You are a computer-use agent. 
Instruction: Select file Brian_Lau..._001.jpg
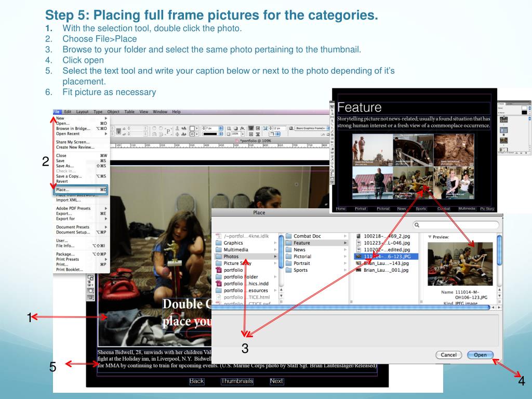pyautogui.click(x=387, y=270)
